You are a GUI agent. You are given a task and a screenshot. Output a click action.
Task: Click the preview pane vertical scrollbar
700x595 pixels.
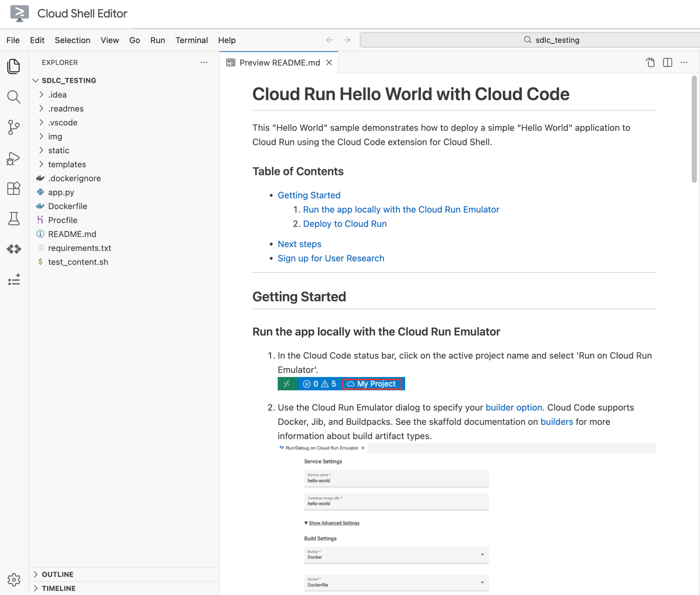(x=694, y=129)
